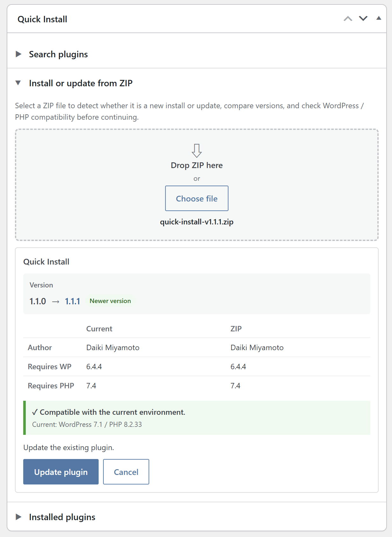Expand the Installed plugins section
Screen dimensions: 392x537
coord(62,517)
